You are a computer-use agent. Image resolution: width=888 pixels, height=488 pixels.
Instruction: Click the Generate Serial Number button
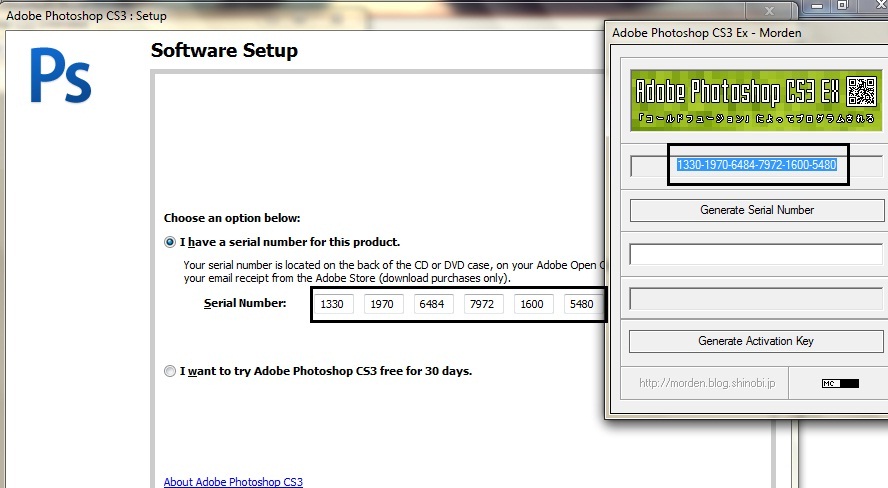click(757, 210)
